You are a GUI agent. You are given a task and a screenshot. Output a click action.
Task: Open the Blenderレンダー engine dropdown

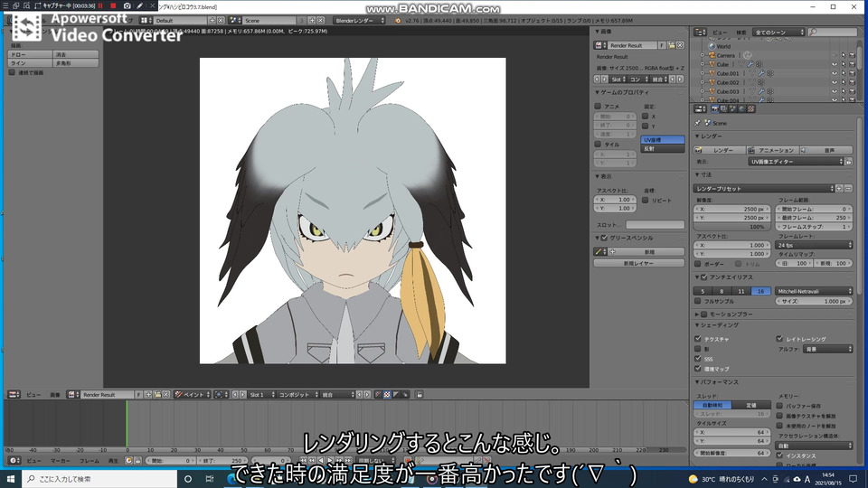click(359, 21)
